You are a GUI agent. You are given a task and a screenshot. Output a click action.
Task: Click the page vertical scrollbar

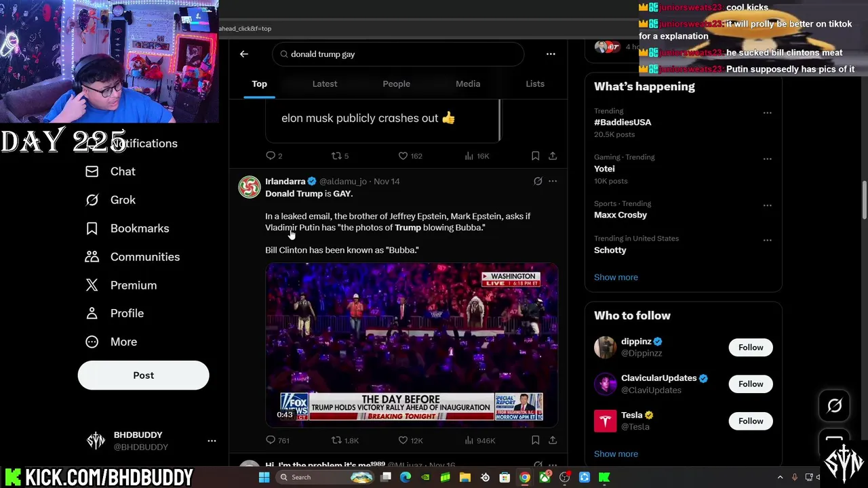pyautogui.click(x=864, y=200)
